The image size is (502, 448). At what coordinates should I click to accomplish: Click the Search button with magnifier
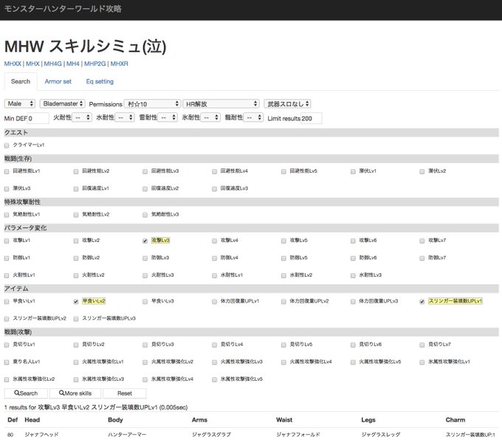pos(26,393)
